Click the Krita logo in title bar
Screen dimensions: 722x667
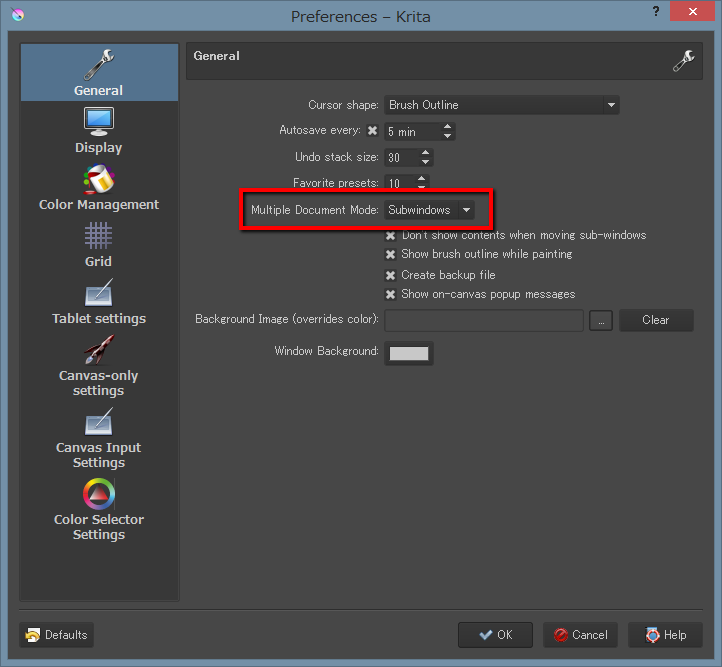click(x=18, y=15)
